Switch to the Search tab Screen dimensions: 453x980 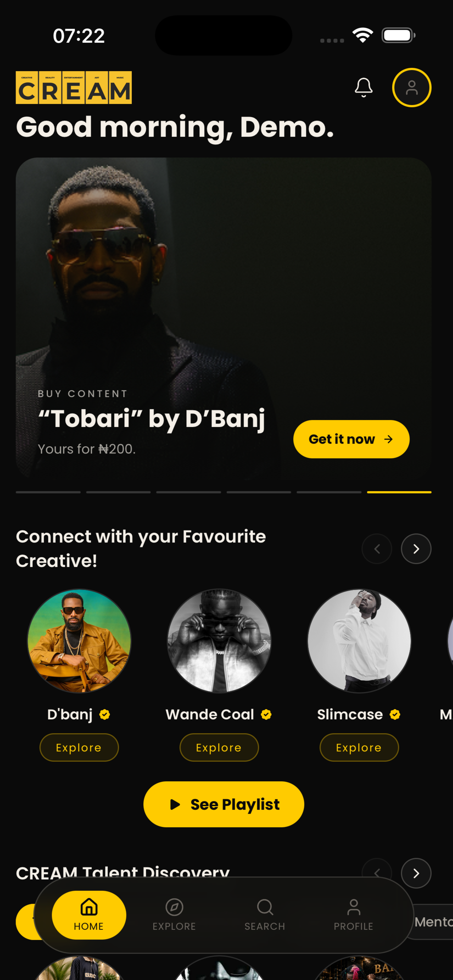pos(265,915)
